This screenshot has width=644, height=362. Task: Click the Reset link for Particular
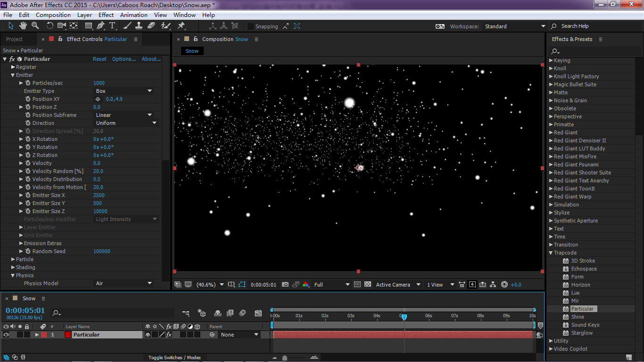coord(99,59)
